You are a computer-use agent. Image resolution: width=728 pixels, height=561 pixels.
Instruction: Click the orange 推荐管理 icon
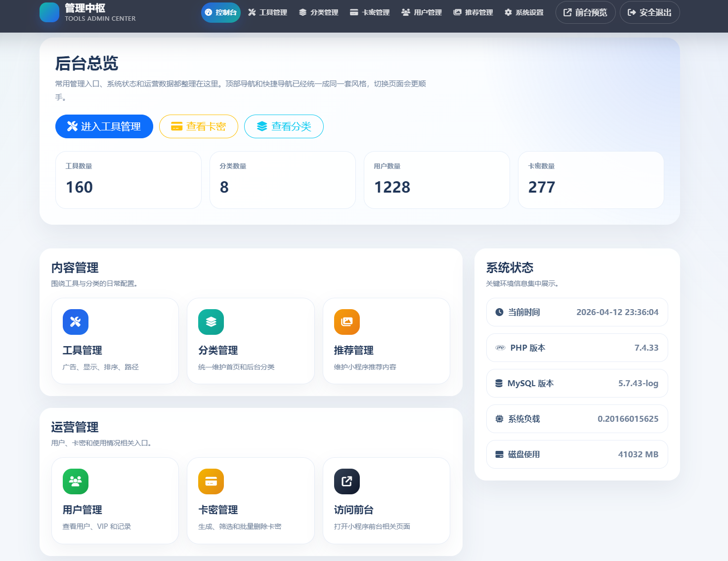point(346,322)
